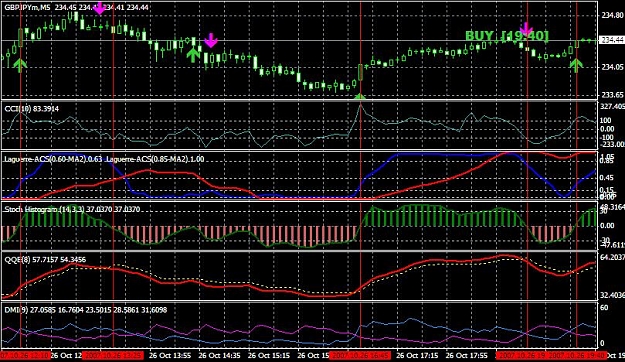
Task: Click the current price tag 234.44
Action: 612,40
